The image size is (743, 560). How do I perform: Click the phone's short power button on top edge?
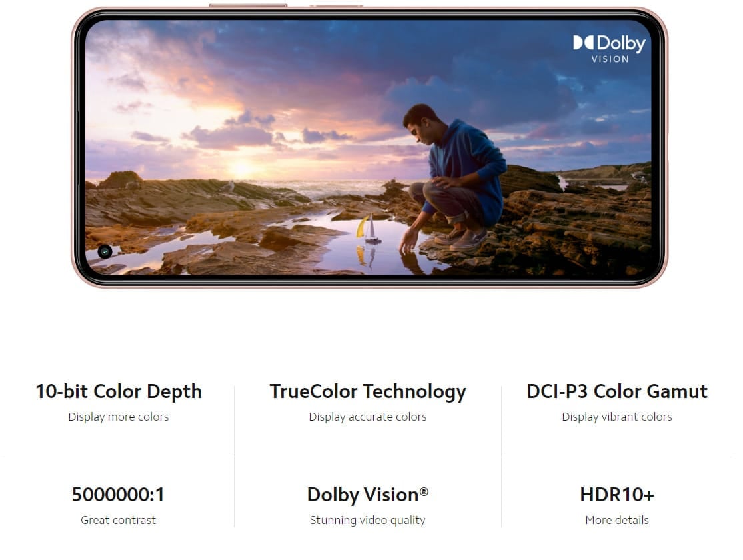(336, 6)
